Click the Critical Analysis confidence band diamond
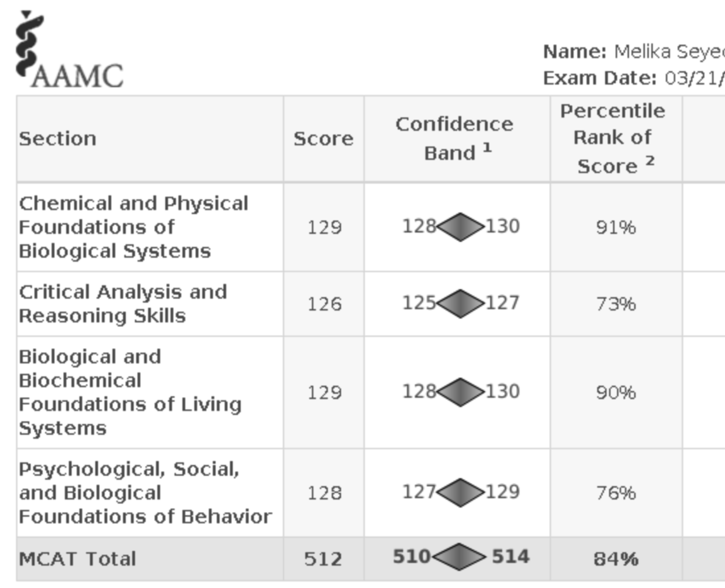Image resolution: width=725 pixels, height=588 pixels. pos(460,304)
